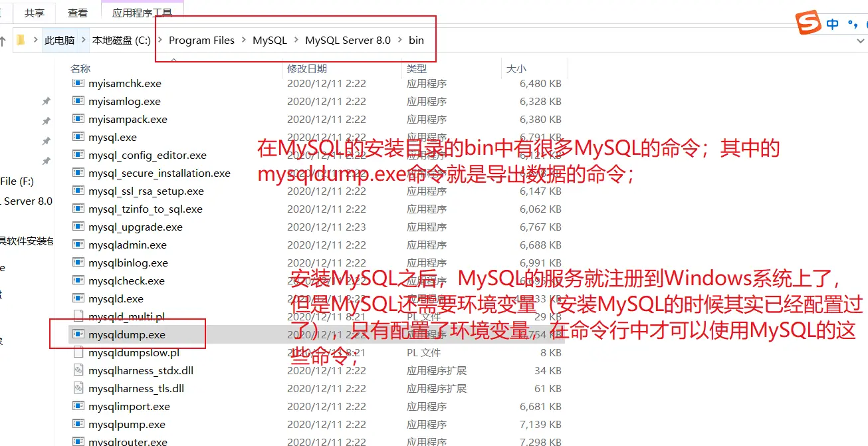Click the myisamchk.exe file icon

[78, 84]
